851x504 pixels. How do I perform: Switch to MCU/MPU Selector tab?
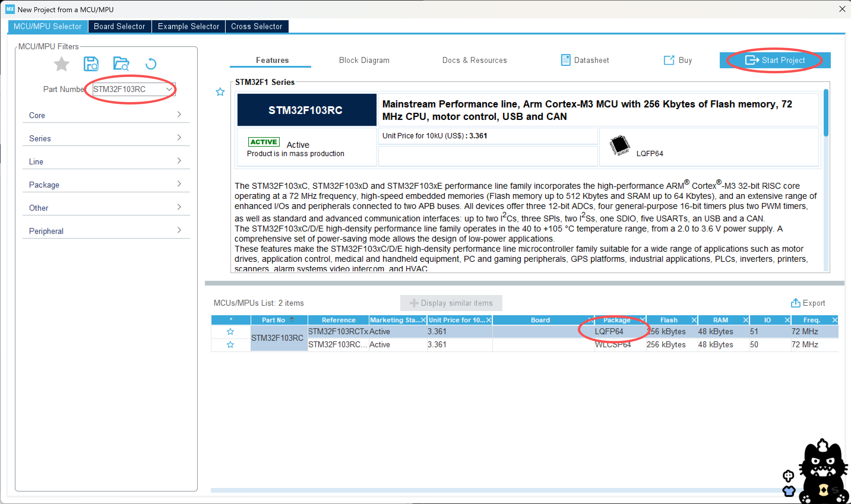point(48,26)
